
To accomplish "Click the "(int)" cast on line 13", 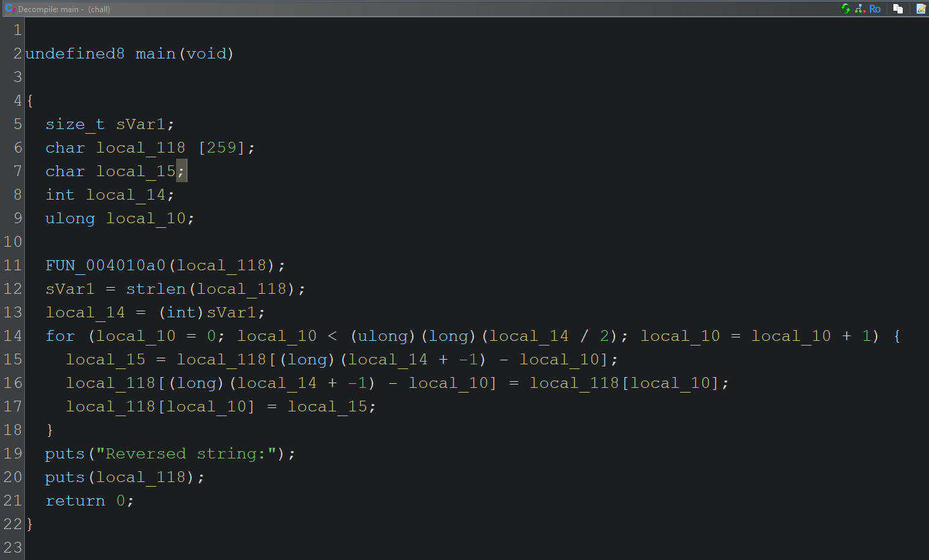I will (x=181, y=313).
